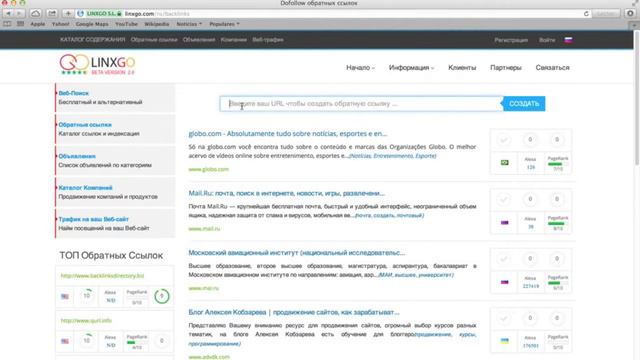Click the circle showing 10 under backlinksdirectory link
The width and height of the screenshot is (640, 360).
87,296
